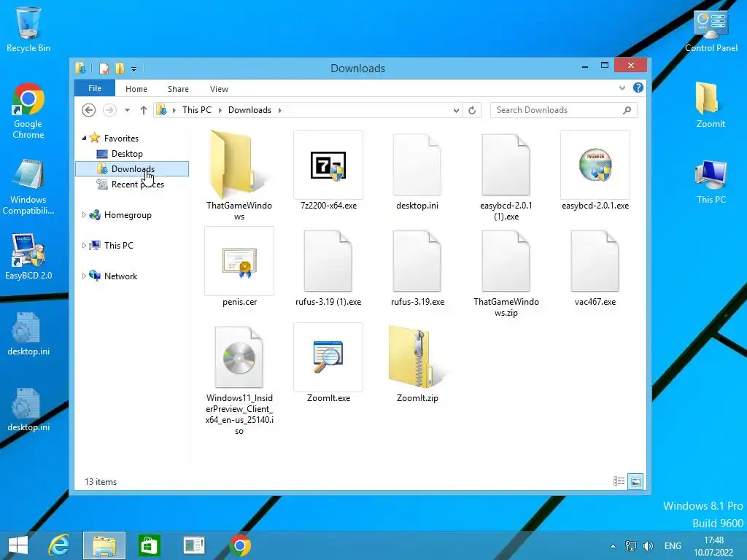This screenshot has height=560, width=747.
Task: Show hidden tray icons arrow
Action: click(613, 545)
